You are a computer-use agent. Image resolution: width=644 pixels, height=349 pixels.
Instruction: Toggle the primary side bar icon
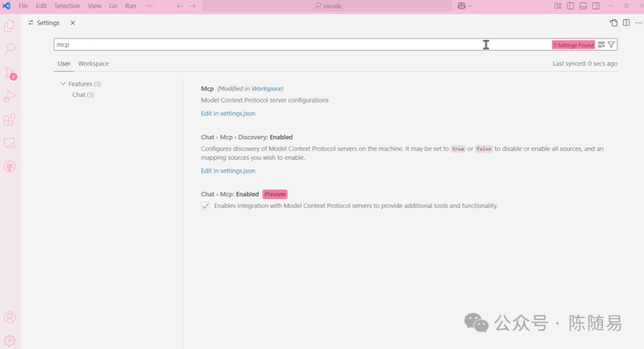click(571, 6)
